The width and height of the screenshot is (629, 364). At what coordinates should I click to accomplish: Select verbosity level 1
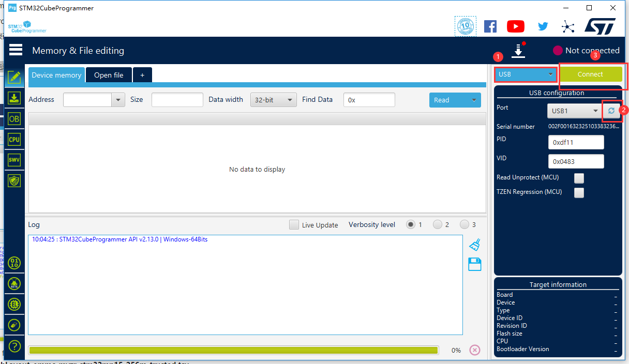(411, 224)
